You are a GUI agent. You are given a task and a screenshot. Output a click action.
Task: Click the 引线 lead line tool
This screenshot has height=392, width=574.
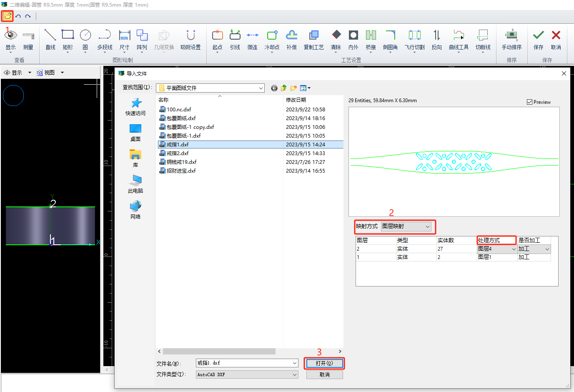[235, 40]
